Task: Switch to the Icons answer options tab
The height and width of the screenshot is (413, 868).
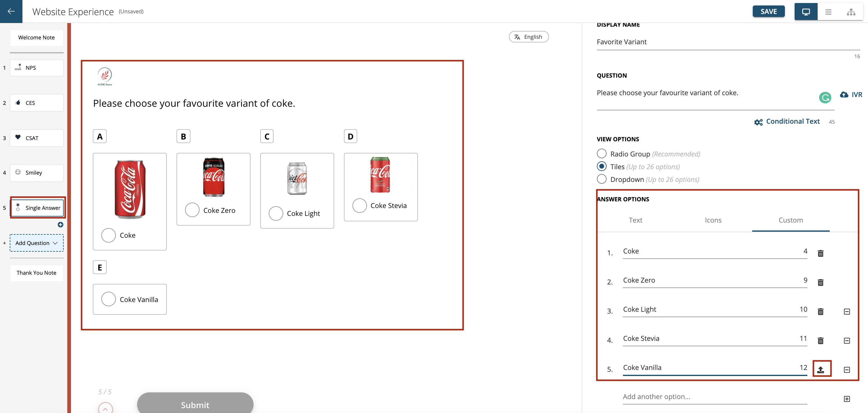Action: (x=713, y=220)
